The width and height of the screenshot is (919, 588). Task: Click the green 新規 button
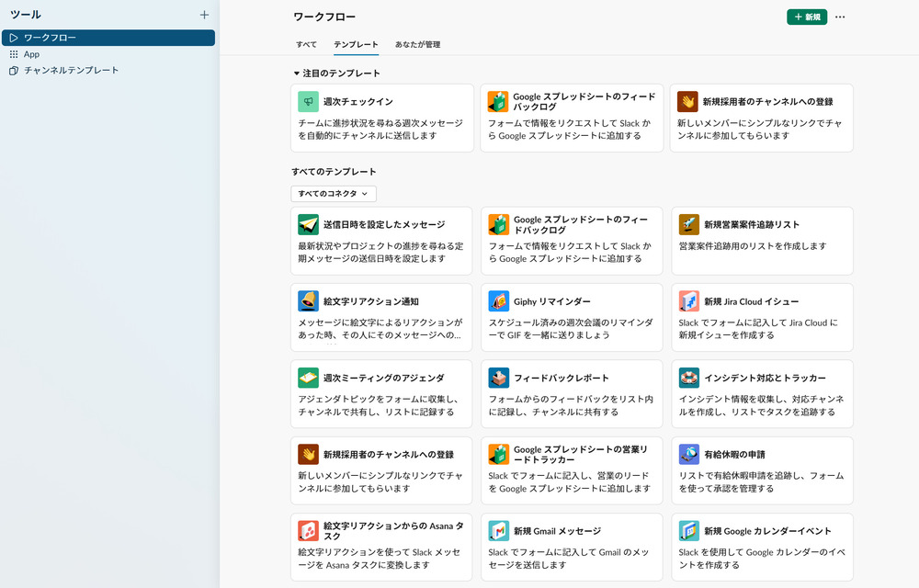[806, 17]
